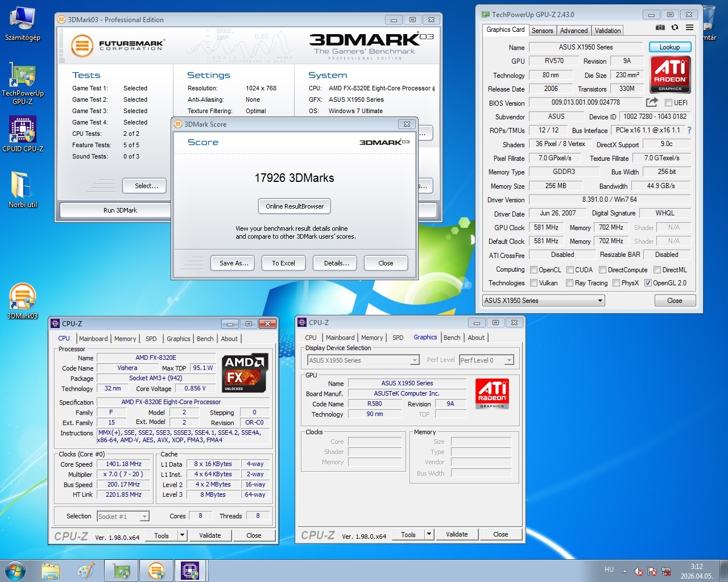Select TechPowerUp GPU-Z desktop shortcut
The image size is (728, 582).
(x=23, y=84)
